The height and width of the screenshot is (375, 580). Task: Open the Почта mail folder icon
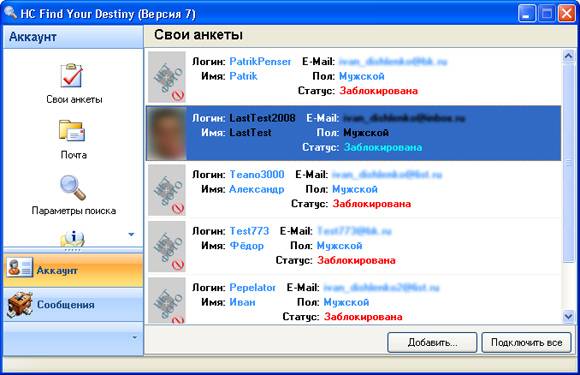[x=72, y=131]
